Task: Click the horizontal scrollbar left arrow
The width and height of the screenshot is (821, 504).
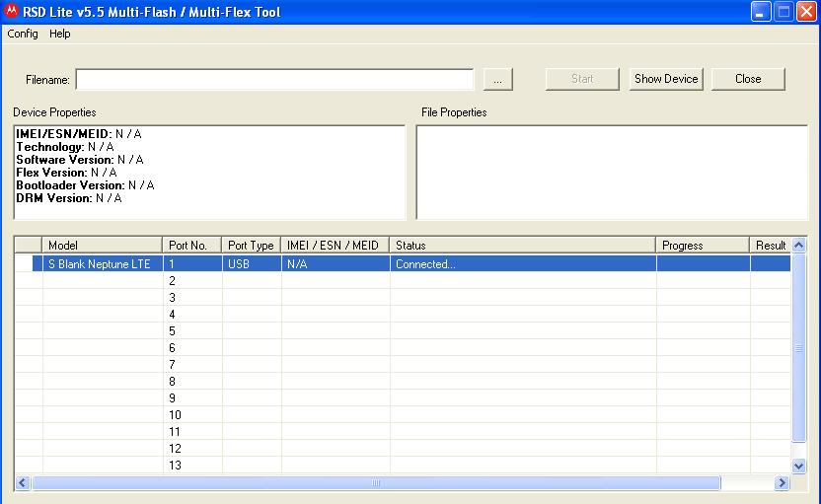Action: click(22, 482)
